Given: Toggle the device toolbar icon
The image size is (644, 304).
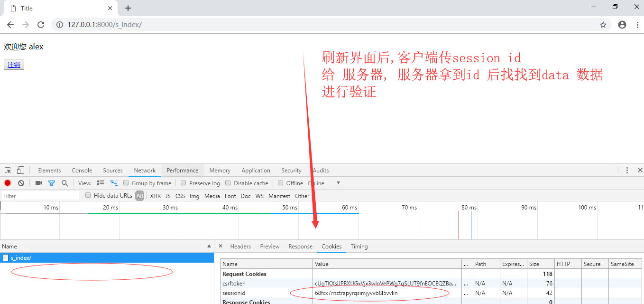Looking at the screenshot, I should 20,171.
